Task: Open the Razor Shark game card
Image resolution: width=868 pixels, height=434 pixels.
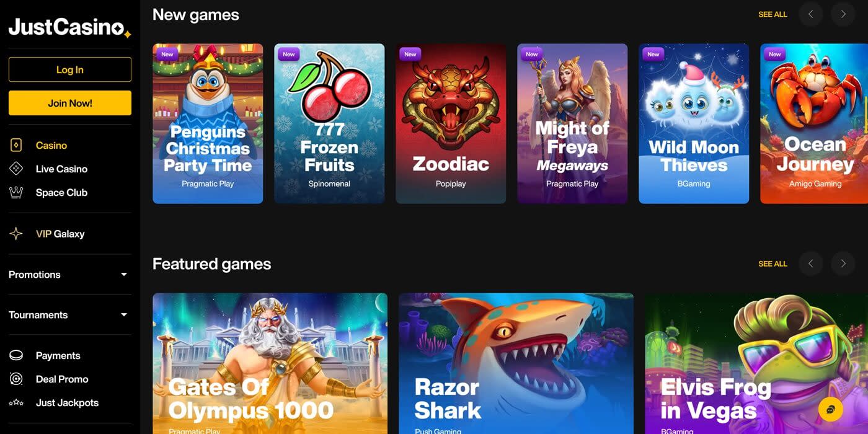Action: point(516,363)
